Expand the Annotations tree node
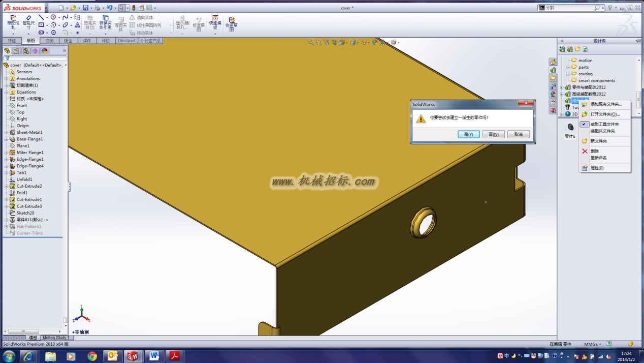Viewport: 644px width, 363px height. click(x=7, y=79)
